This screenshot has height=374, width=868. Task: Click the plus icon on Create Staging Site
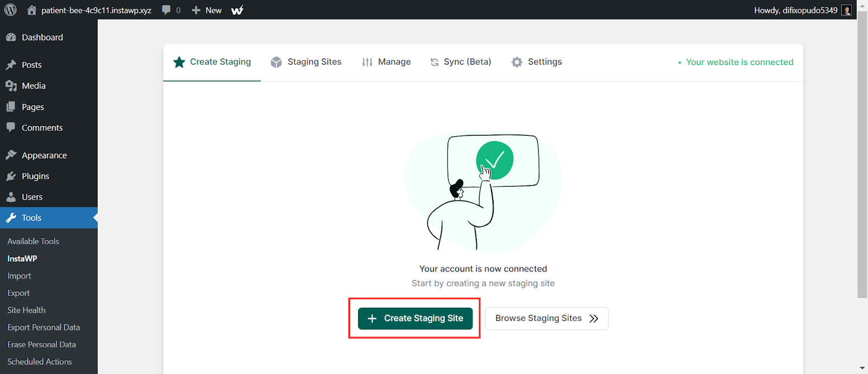click(372, 319)
